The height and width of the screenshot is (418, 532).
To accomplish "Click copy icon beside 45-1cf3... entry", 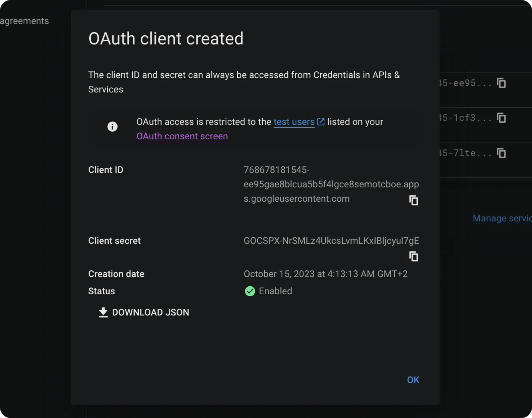I will 501,118.
